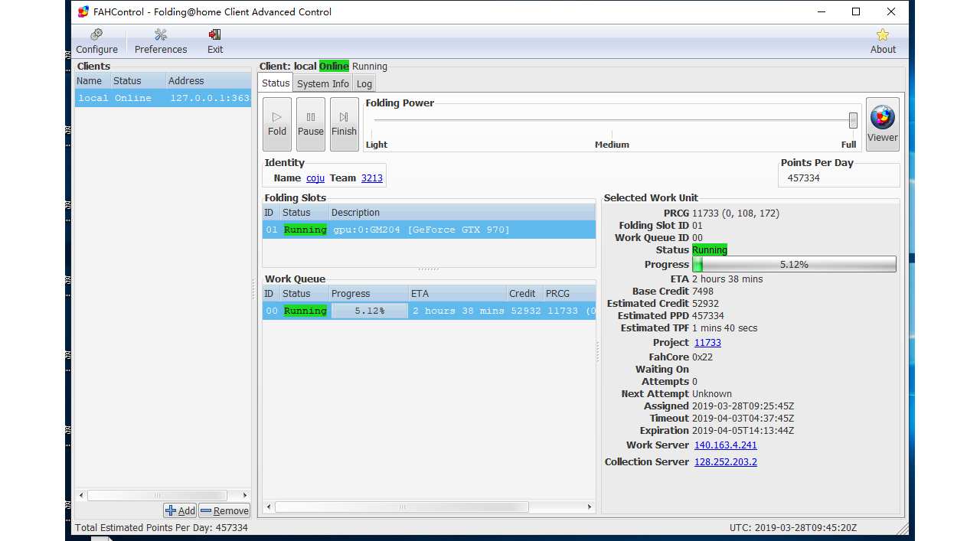Screen dimensions: 980x541
Task: Sort clients by Status column header
Action: click(138, 80)
